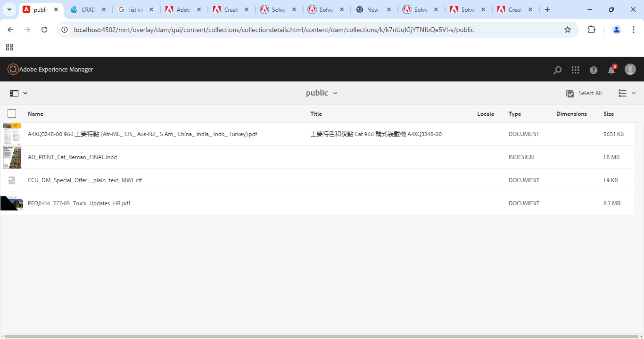The image size is (644, 339).
Task: Open the AEM help question-mark icon
Action: [x=594, y=70]
